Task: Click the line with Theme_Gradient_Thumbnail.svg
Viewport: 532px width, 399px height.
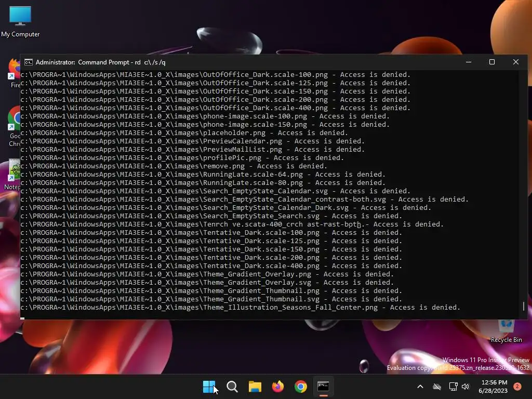Action: coord(211,299)
